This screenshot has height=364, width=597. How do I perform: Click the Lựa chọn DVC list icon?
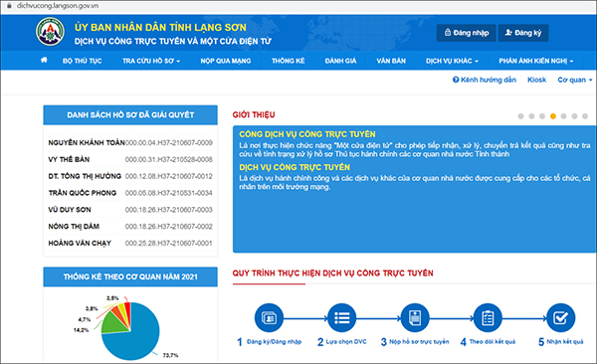(x=342, y=317)
